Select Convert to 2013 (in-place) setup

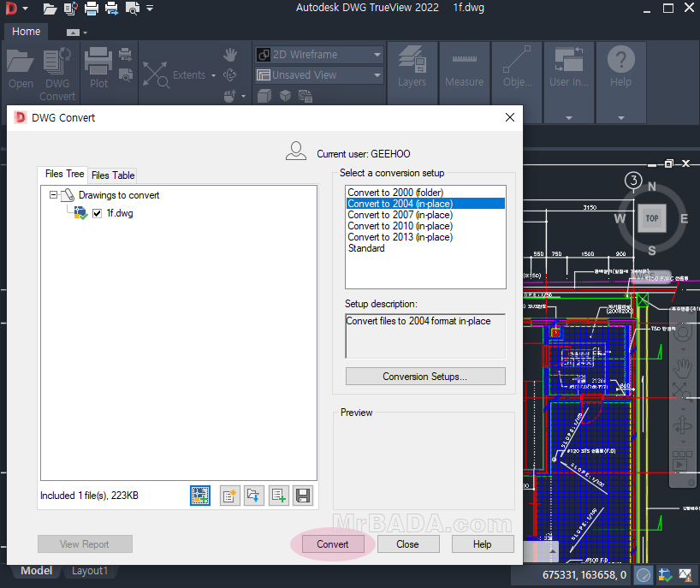[425, 237]
